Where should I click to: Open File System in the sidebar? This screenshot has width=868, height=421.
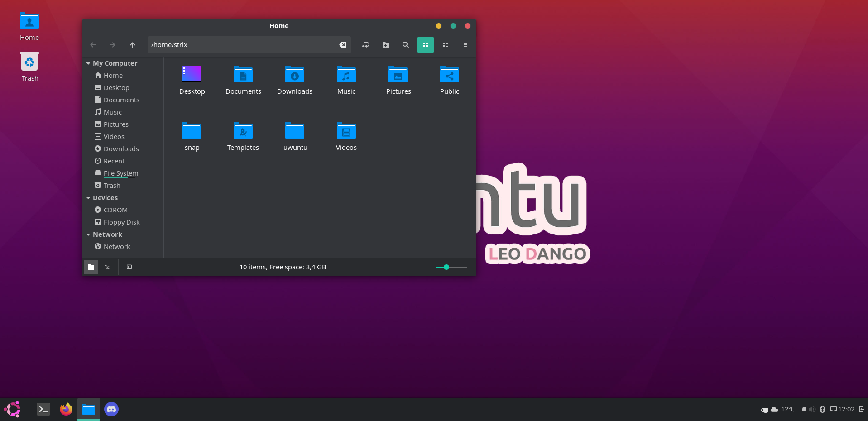pyautogui.click(x=120, y=173)
